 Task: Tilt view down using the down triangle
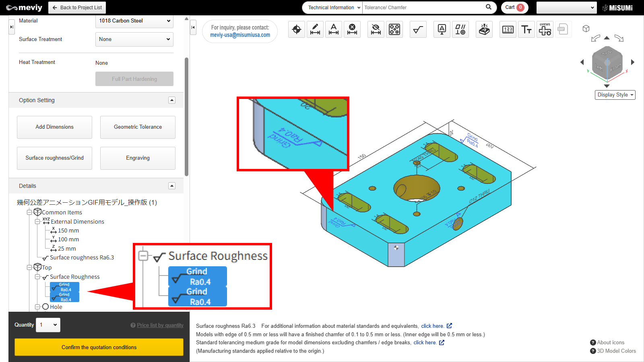tap(607, 86)
